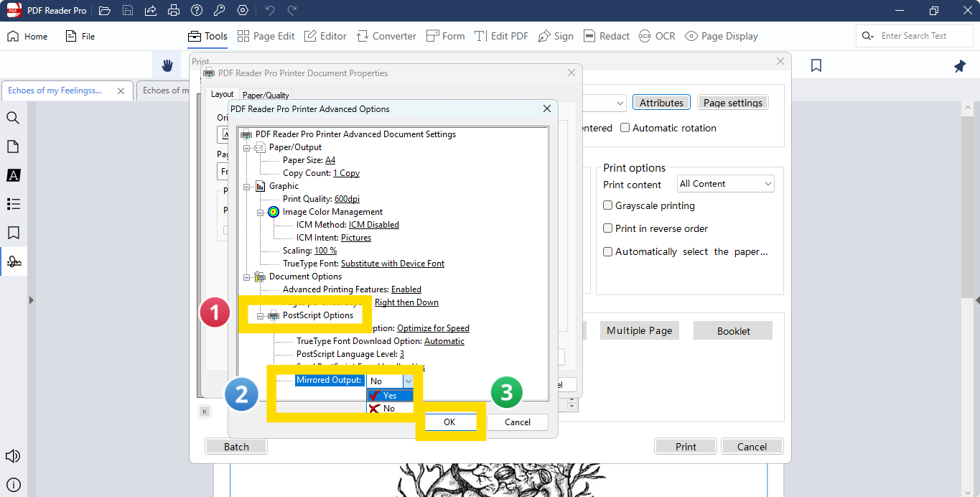Open the OCR menu tab

[x=657, y=36]
